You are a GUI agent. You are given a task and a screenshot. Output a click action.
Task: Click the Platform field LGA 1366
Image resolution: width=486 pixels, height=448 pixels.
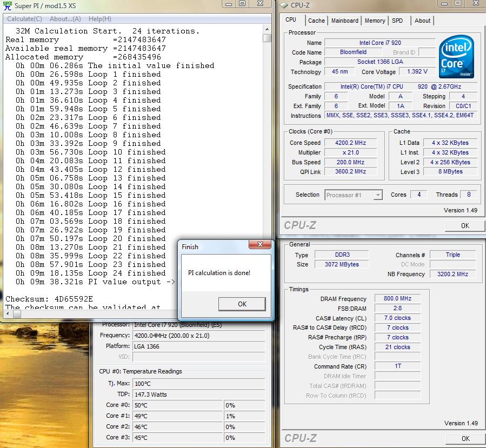tap(199, 346)
